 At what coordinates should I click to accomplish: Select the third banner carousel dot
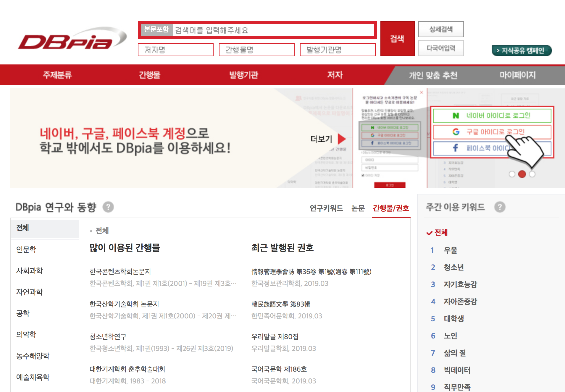coord(532,174)
